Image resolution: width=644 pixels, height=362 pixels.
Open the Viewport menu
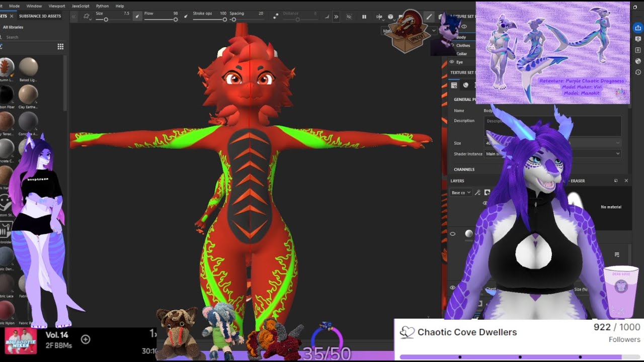click(57, 6)
